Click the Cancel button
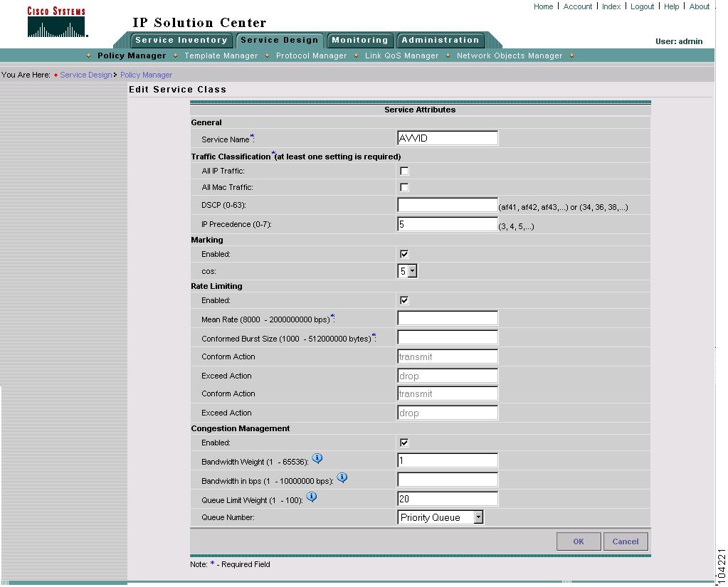Screen dimensions: 728x587 (x=626, y=541)
